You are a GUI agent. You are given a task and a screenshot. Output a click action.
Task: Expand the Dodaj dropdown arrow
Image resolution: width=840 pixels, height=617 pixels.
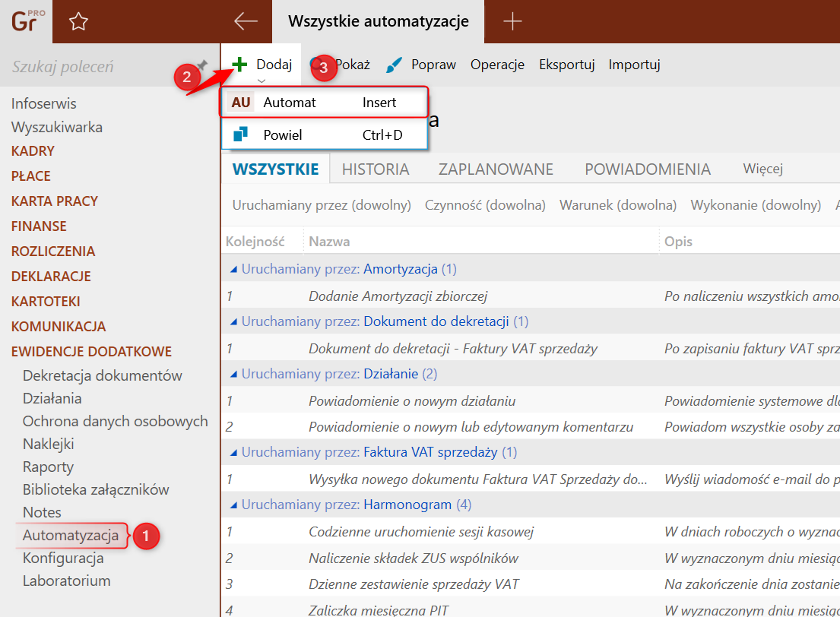click(x=262, y=81)
